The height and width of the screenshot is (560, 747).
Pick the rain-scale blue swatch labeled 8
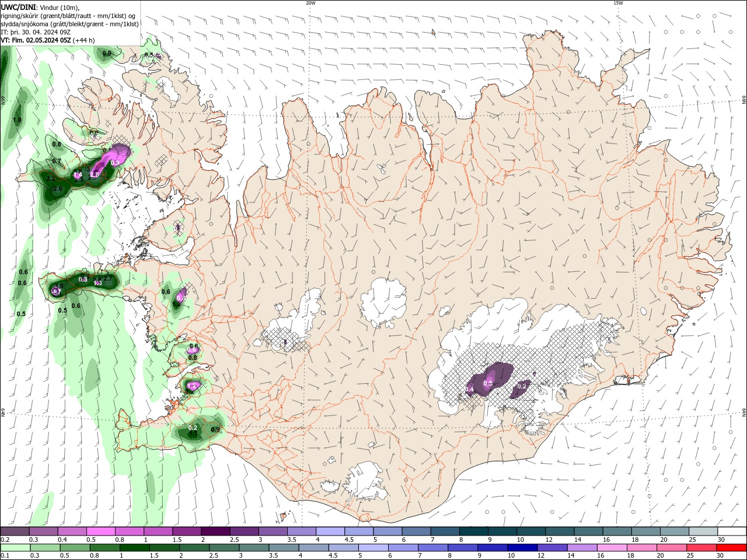[x=463, y=548]
